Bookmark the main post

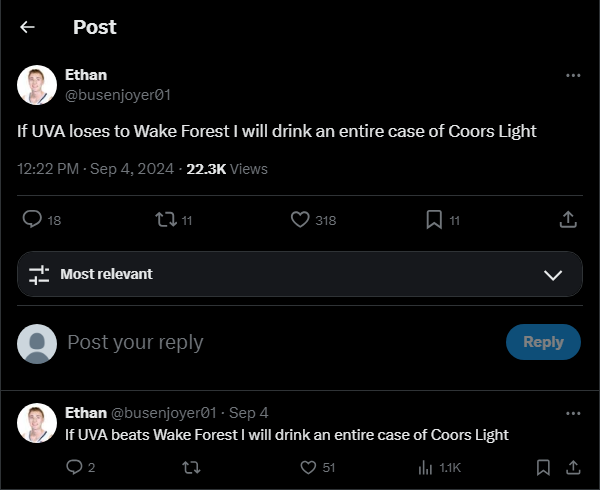point(434,219)
